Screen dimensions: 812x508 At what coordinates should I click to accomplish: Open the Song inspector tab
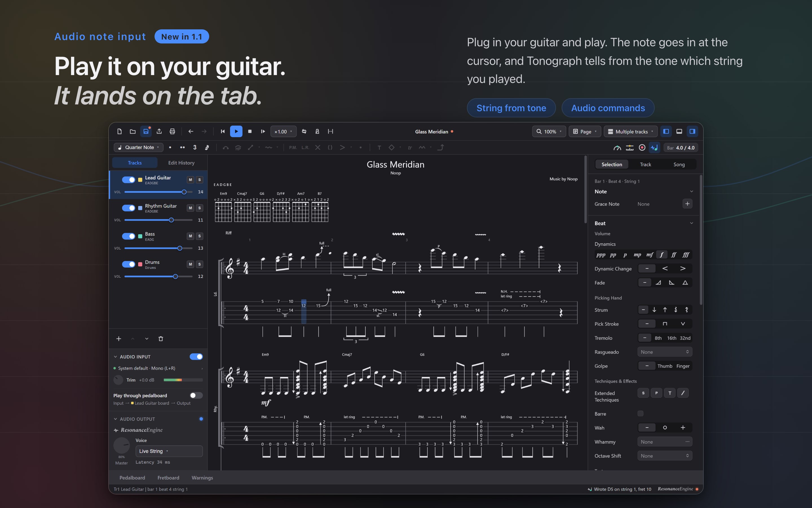pyautogui.click(x=679, y=164)
